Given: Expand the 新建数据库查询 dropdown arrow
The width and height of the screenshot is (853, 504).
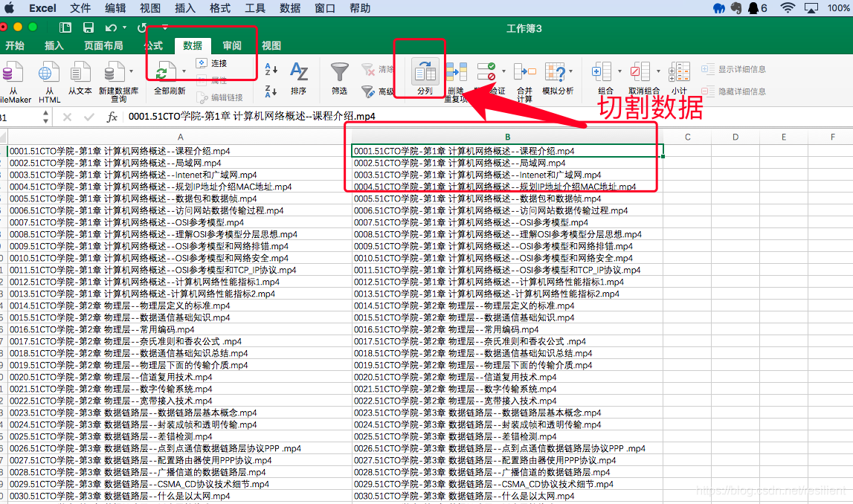Looking at the screenshot, I should click(x=131, y=71).
